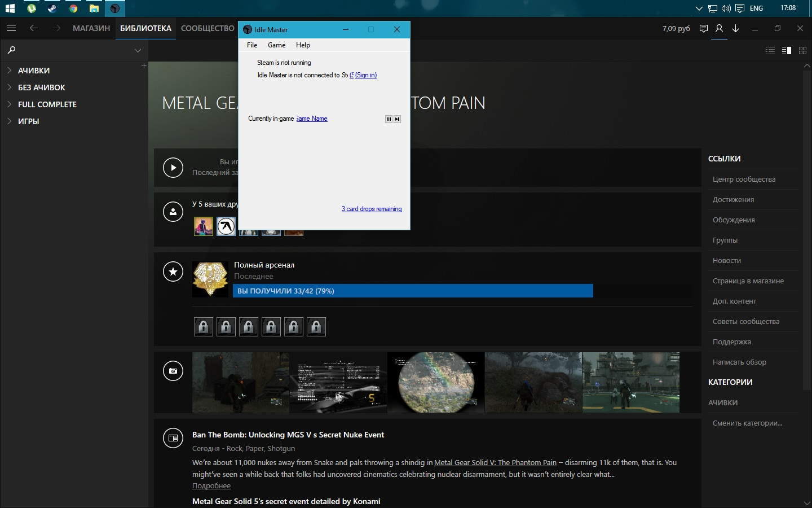The image size is (812, 508).
Task: Click the scroll down arrow in Steam
Action: click(x=806, y=503)
